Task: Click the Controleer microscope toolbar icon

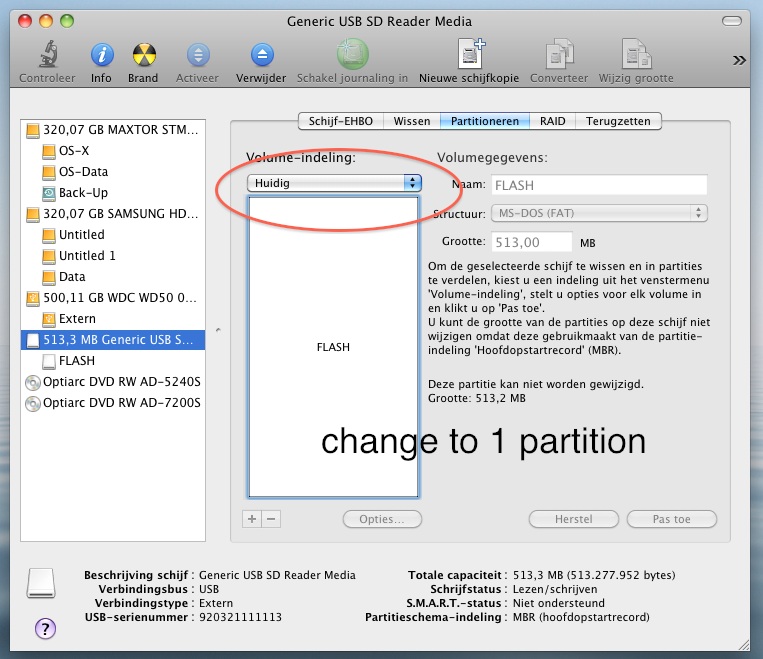Action: [x=47, y=55]
